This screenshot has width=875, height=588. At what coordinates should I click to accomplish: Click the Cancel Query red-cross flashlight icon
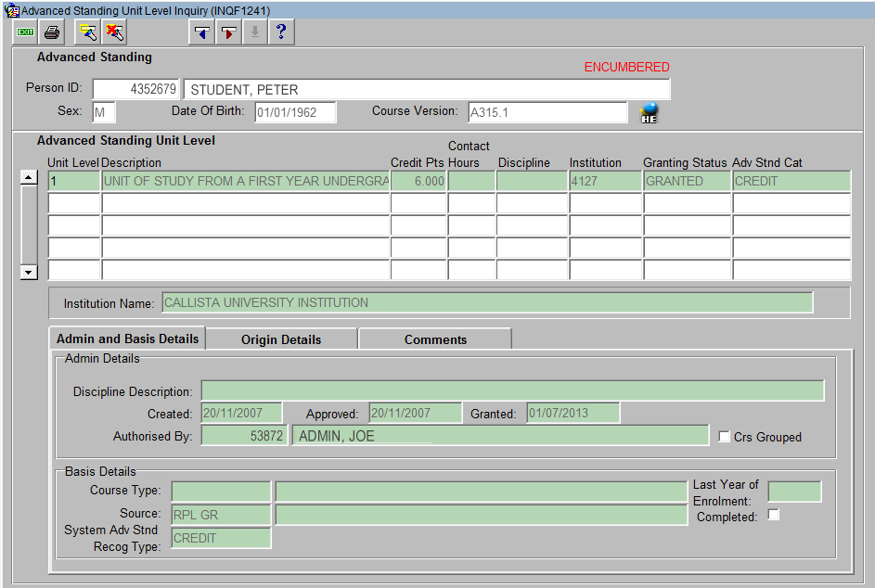(x=114, y=32)
